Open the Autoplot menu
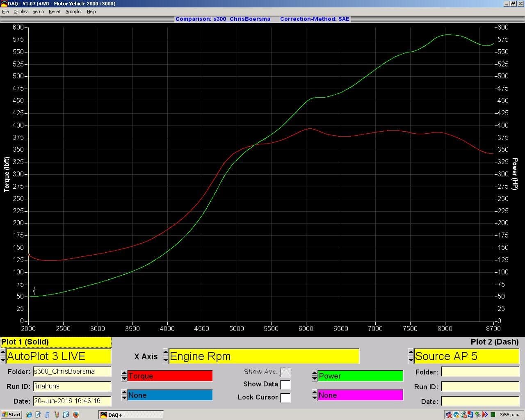Viewport: 525px width, 420px height. pyautogui.click(x=73, y=11)
